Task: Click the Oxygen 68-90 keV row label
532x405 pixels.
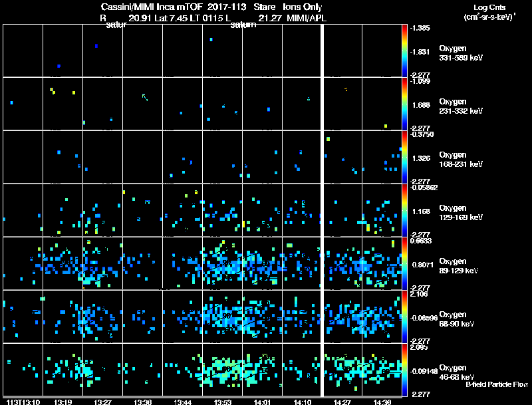Action: [x=457, y=319]
